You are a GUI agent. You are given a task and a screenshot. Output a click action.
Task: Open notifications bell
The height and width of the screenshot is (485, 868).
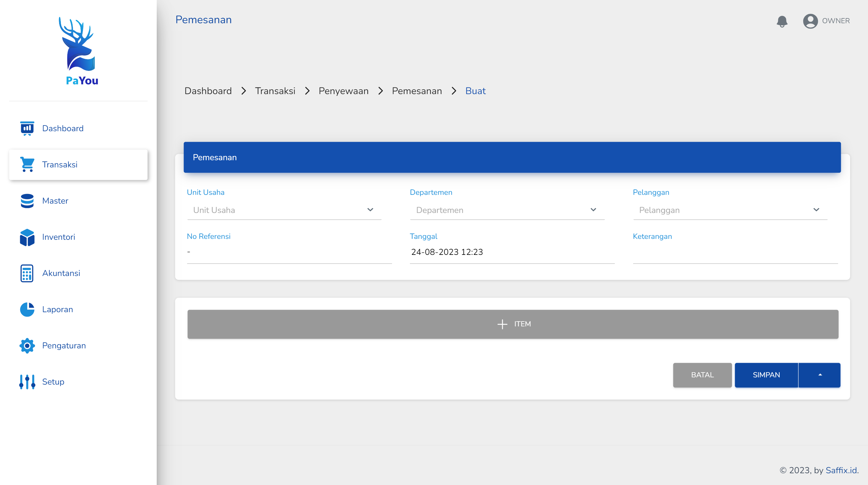coord(782,21)
